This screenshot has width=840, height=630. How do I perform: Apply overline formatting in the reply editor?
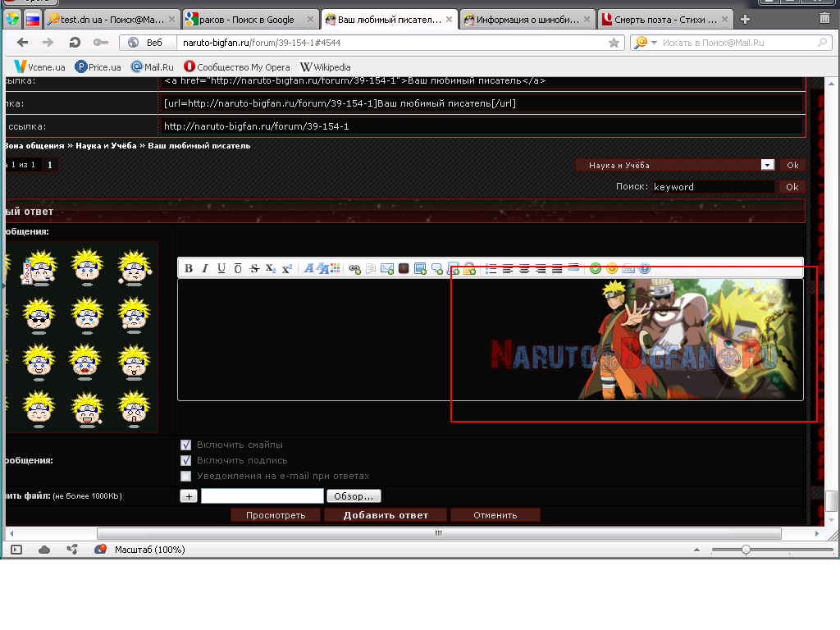coord(238,268)
